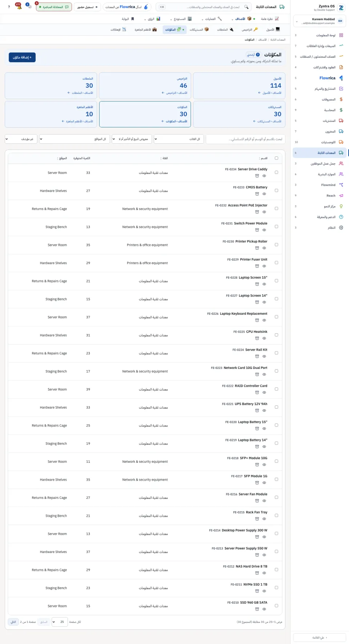Image resolution: width=349 pixels, height=644 pixels.
Task: Open the العمليات operations menu
Action: pos(212,19)
